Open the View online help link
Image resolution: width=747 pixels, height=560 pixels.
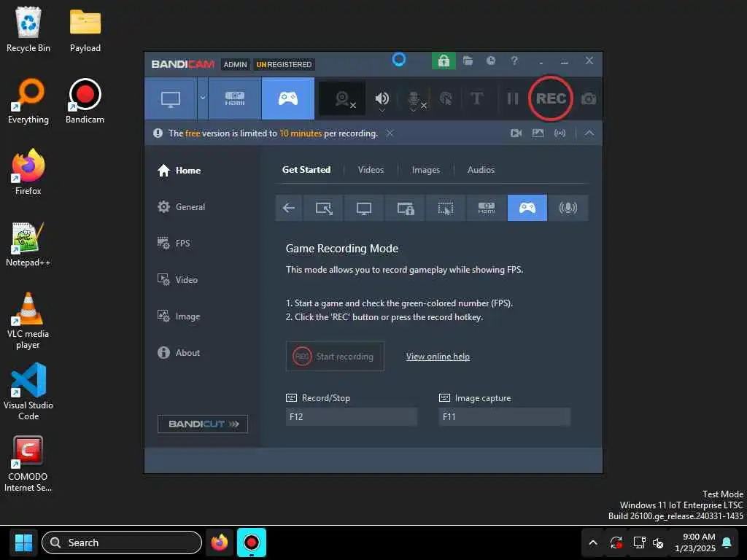click(438, 357)
